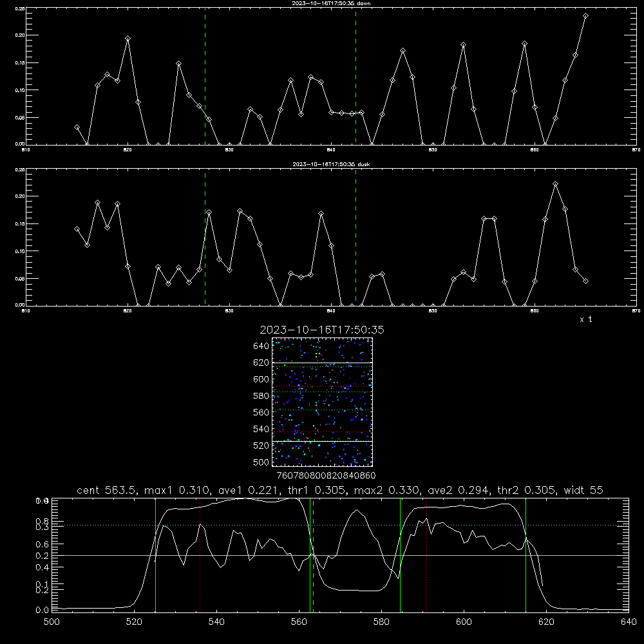Click the highest diamond point in dusk plot

tap(555, 184)
